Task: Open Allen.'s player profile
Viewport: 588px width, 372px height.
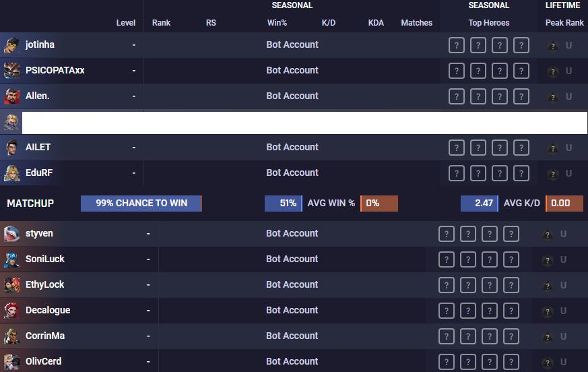Action: [37, 96]
